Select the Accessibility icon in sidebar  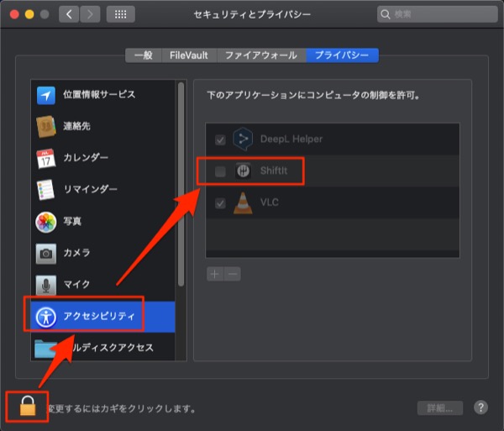[x=46, y=317]
